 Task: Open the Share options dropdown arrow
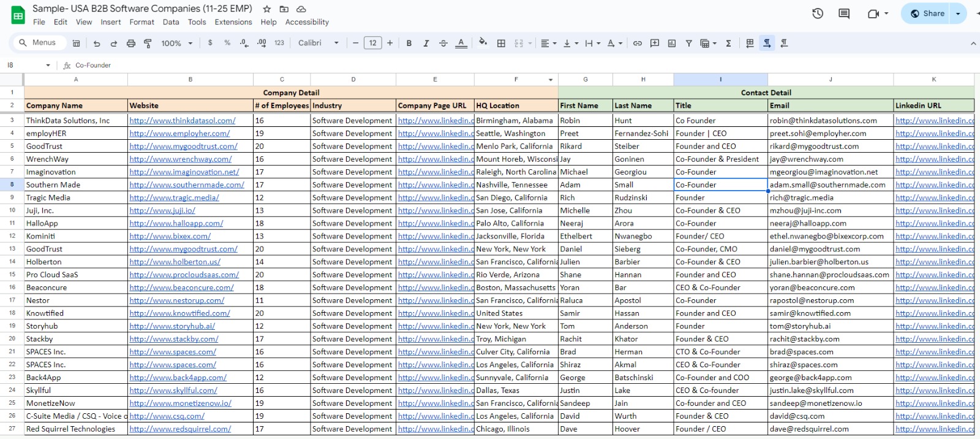click(958, 13)
